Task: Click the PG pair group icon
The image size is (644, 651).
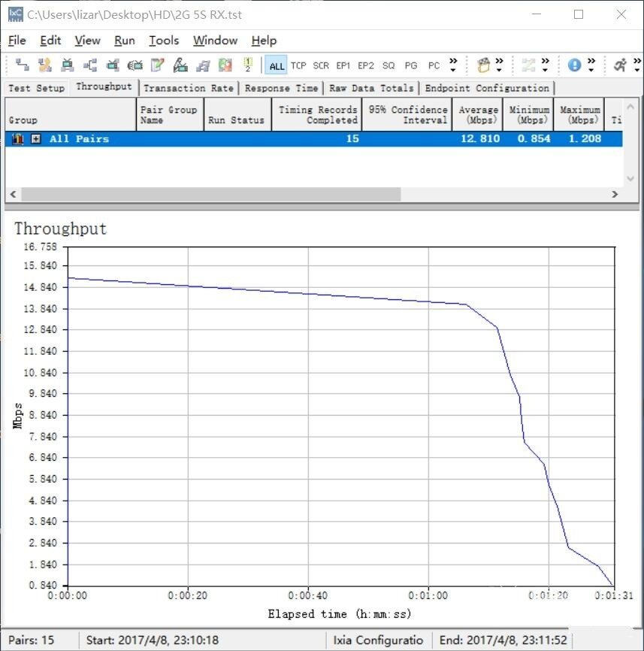Action: 411,65
